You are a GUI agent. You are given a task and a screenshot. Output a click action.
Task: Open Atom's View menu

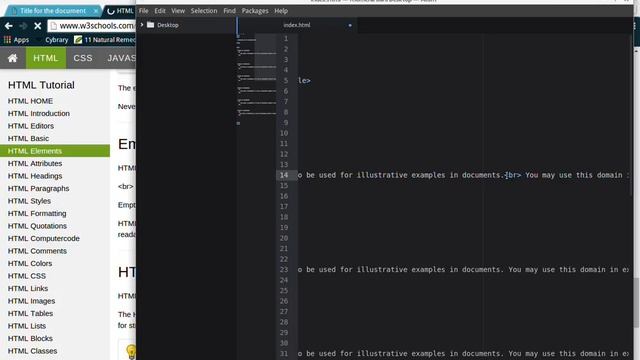tap(178, 11)
